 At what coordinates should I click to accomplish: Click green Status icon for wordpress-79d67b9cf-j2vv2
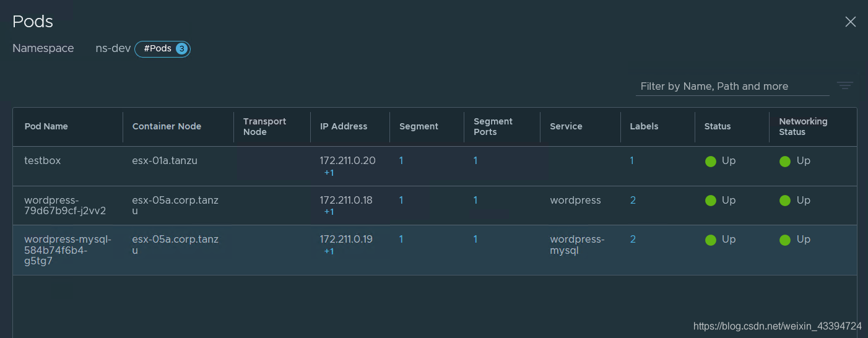[711, 201]
